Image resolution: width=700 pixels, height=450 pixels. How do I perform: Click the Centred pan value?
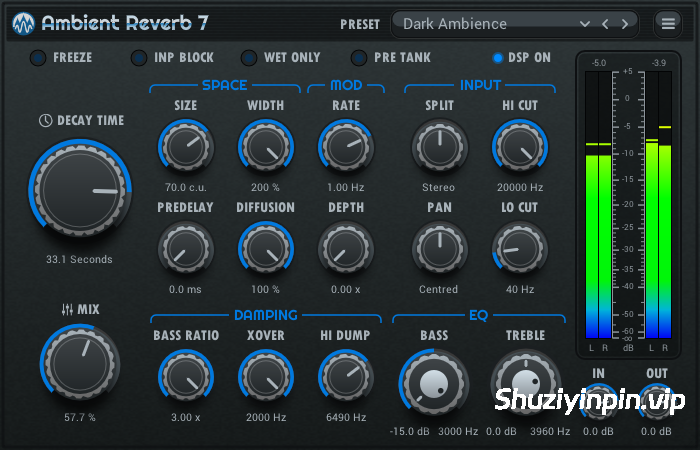[x=438, y=289]
